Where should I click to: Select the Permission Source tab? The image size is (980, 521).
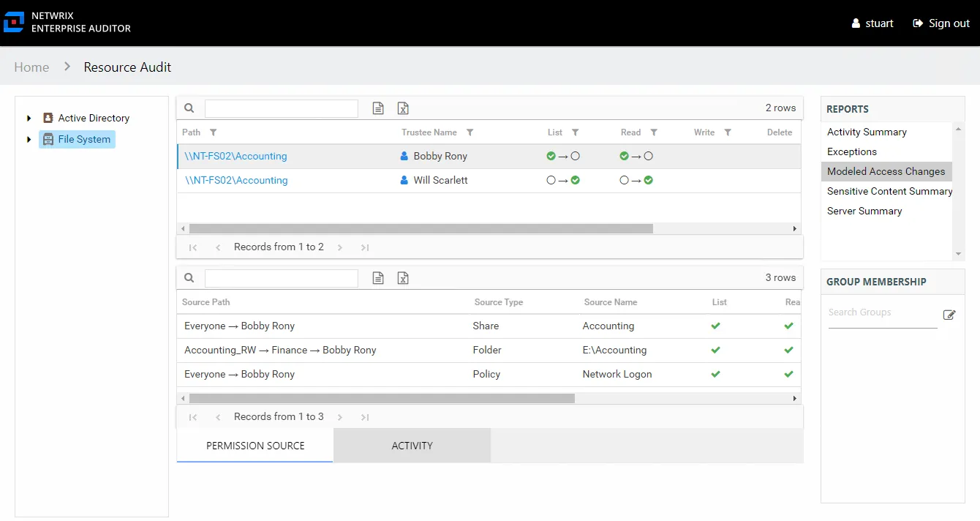[x=255, y=446]
